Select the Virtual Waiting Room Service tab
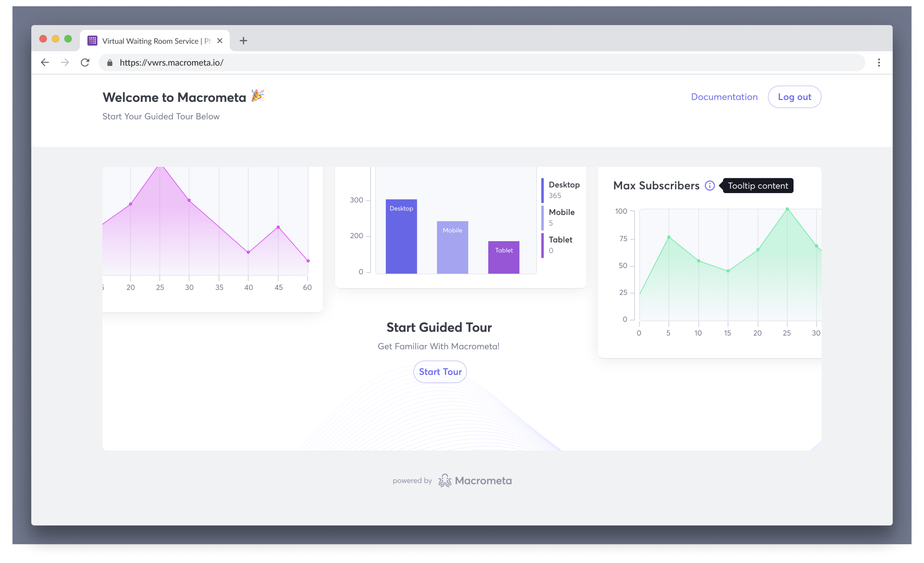Screen dimensions: 924x563 [x=155, y=41]
